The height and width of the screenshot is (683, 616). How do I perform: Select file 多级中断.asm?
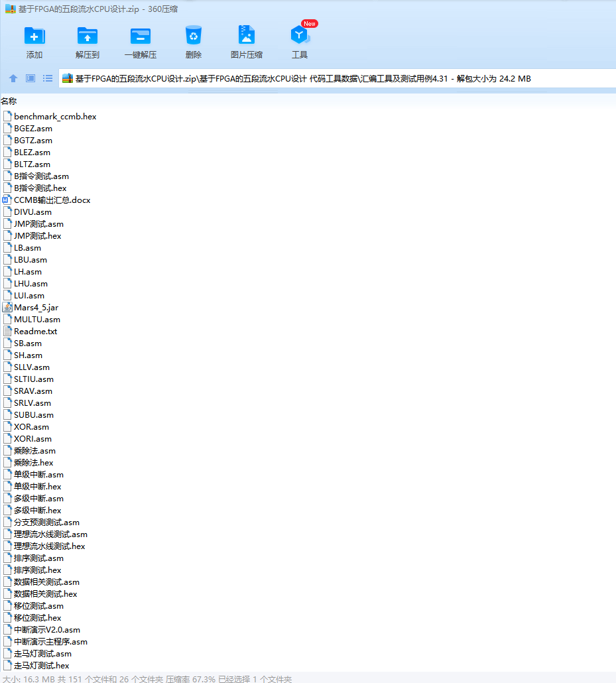(38, 498)
